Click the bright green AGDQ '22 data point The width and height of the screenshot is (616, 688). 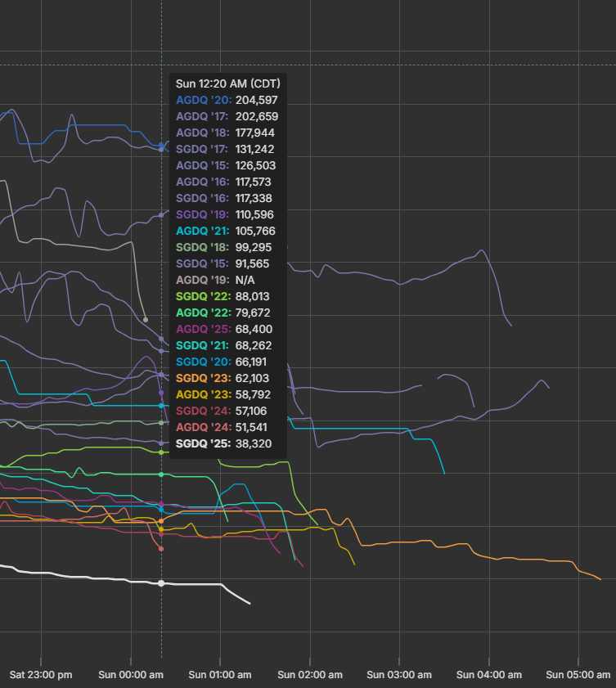tap(161, 474)
